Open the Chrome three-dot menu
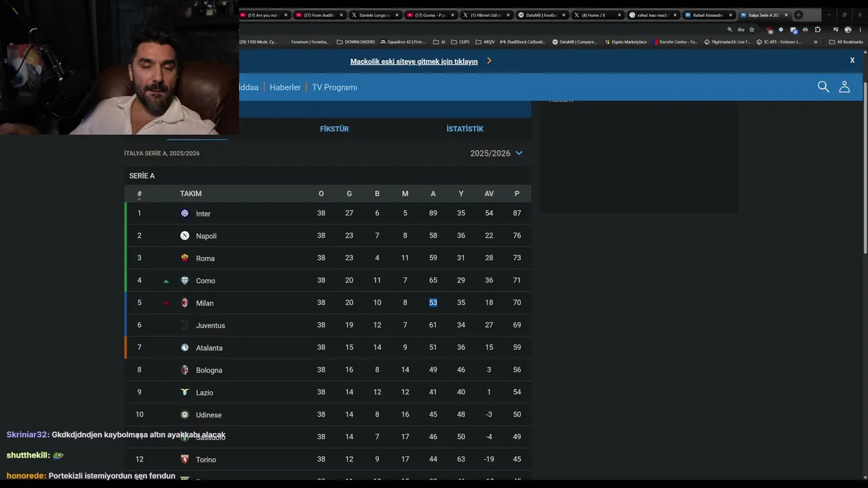Image resolution: width=868 pixels, height=488 pixels. [861, 30]
